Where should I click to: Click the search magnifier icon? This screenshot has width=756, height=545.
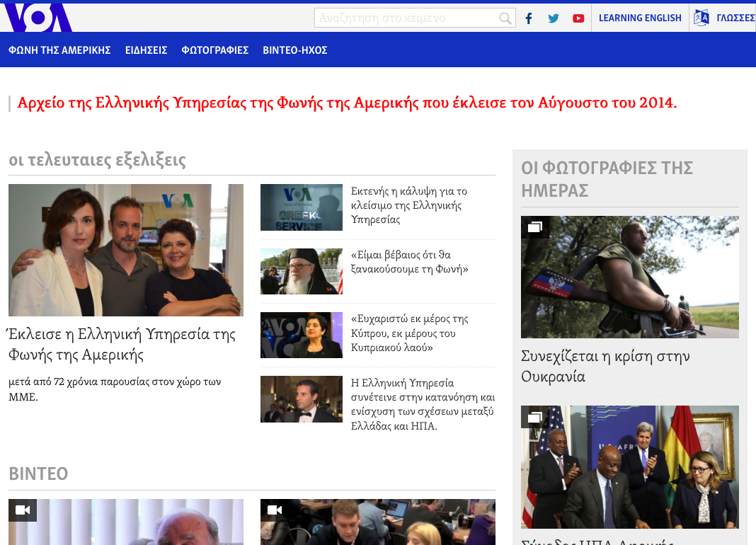505,18
